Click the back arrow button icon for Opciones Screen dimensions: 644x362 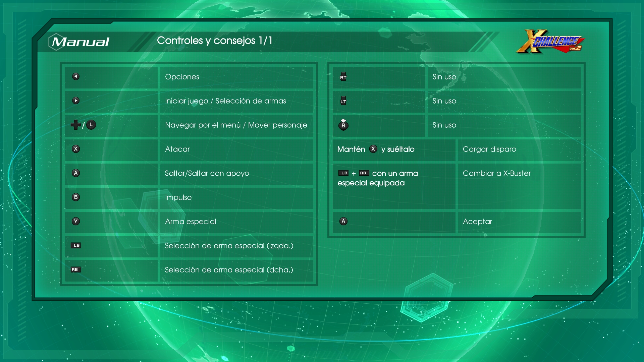point(76,76)
